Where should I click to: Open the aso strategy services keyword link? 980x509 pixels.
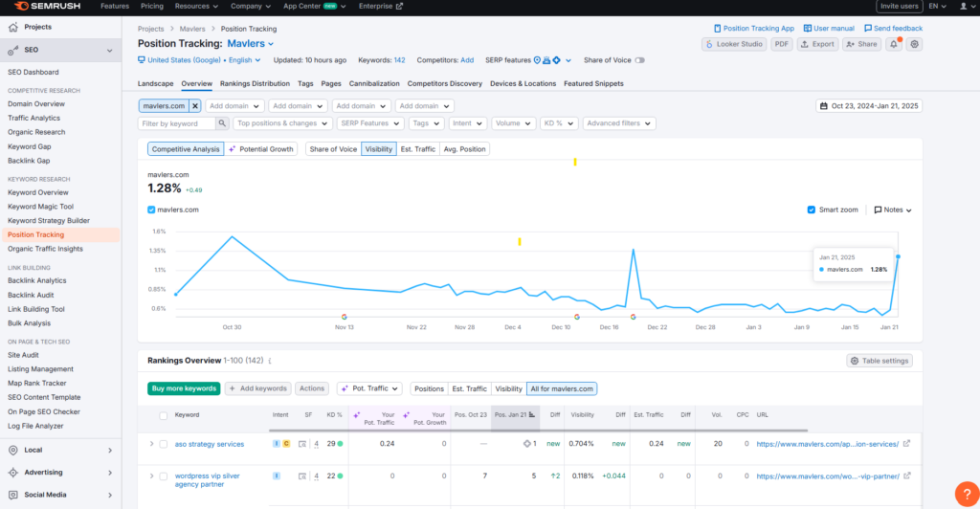[x=210, y=445]
